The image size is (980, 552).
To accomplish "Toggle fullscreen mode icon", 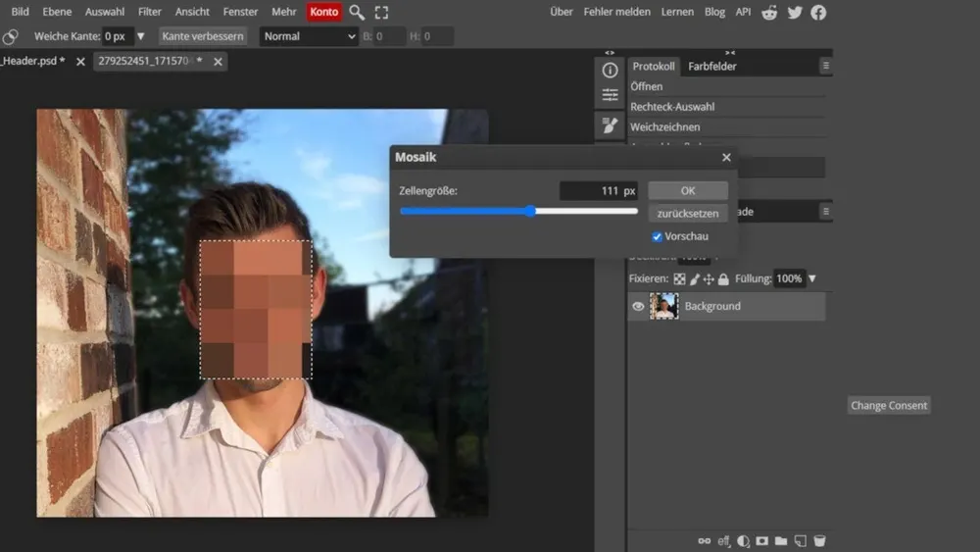I will [x=382, y=12].
